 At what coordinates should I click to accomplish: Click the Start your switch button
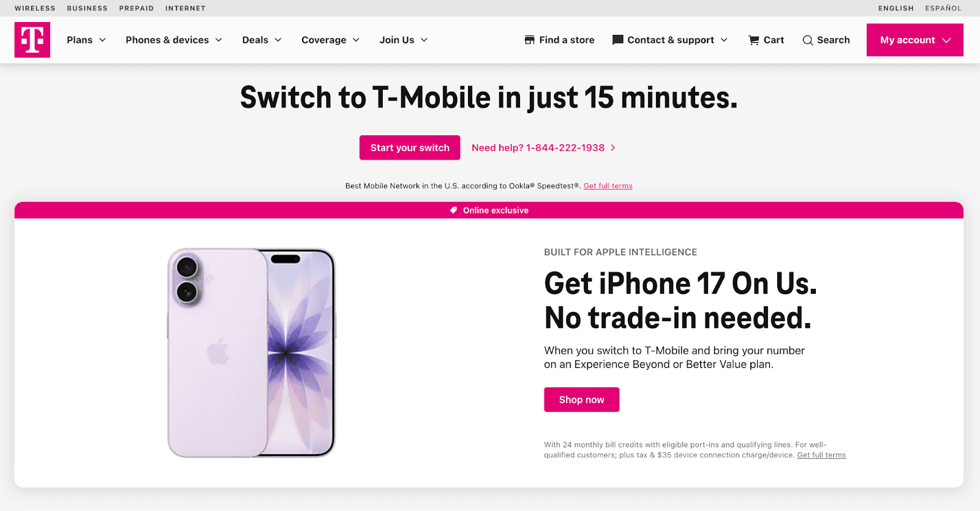pyautogui.click(x=410, y=147)
